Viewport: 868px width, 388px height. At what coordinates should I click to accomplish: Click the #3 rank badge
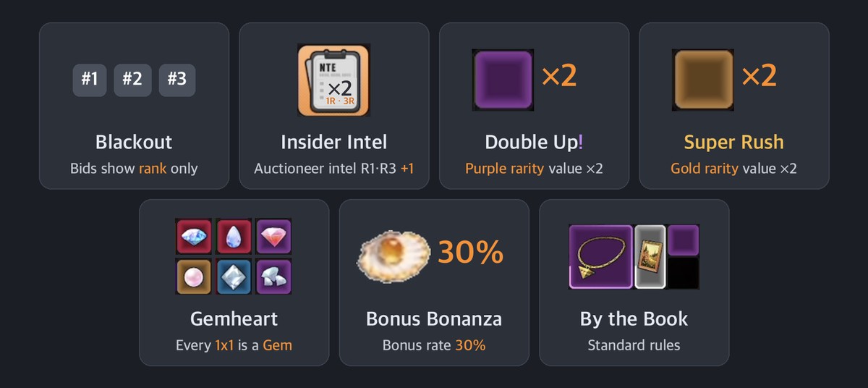[177, 80]
